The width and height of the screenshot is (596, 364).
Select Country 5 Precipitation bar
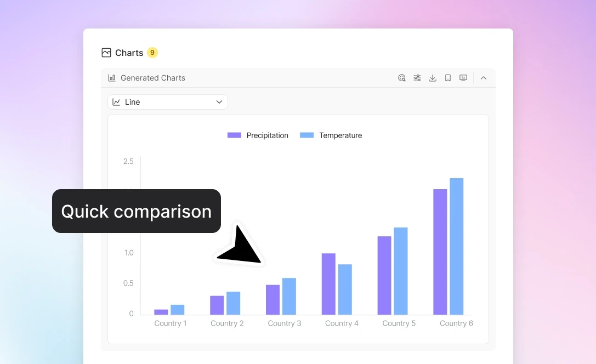click(x=384, y=276)
